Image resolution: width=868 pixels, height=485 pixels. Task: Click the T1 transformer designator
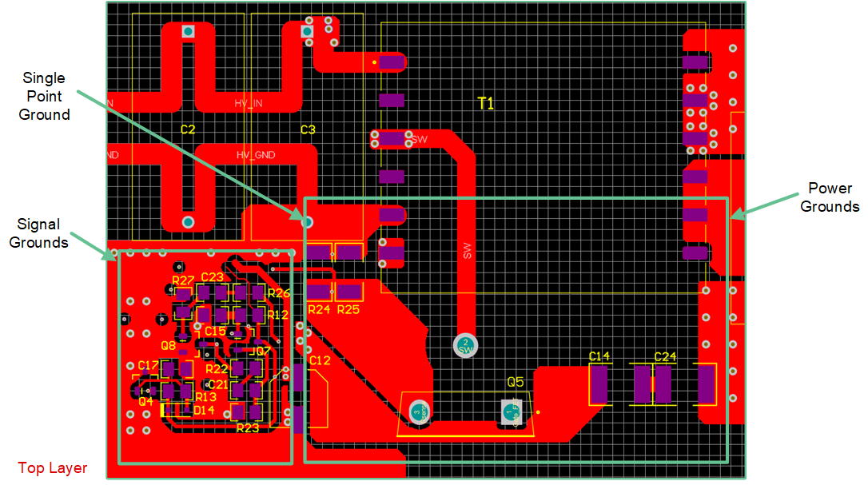click(x=485, y=103)
